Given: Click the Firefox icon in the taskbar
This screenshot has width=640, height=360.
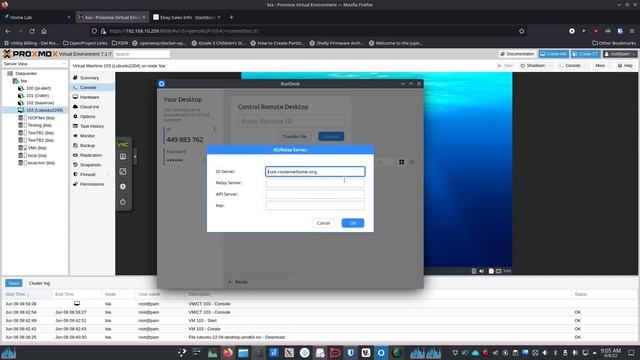Looking at the screenshot, I should pos(228,353).
